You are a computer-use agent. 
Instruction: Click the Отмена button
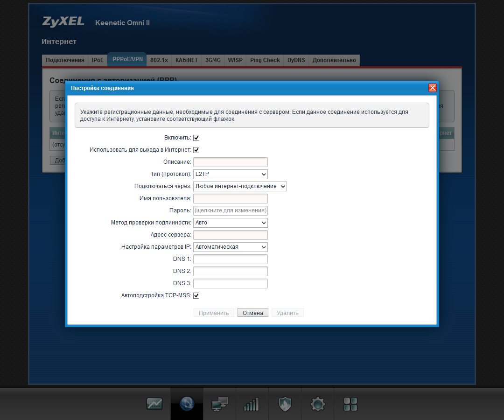252,313
